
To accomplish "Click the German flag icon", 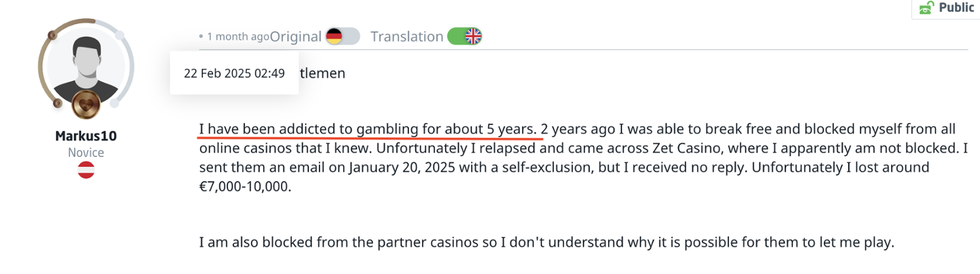I will tap(335, 37).
